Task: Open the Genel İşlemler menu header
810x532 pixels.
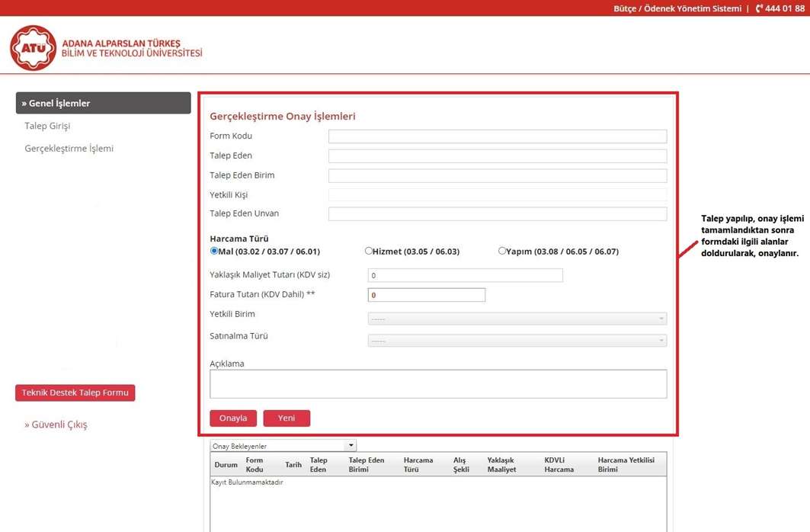Action: pos(104,103)
